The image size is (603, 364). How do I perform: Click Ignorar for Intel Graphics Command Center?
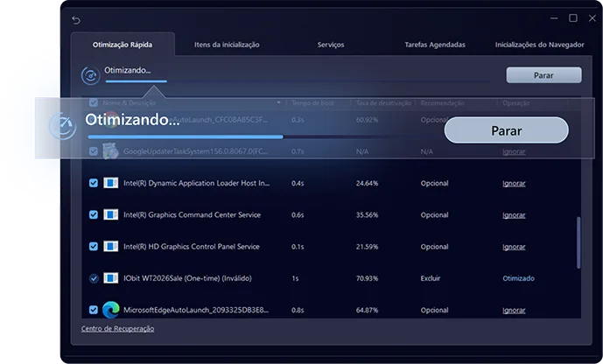click(514, 215)
